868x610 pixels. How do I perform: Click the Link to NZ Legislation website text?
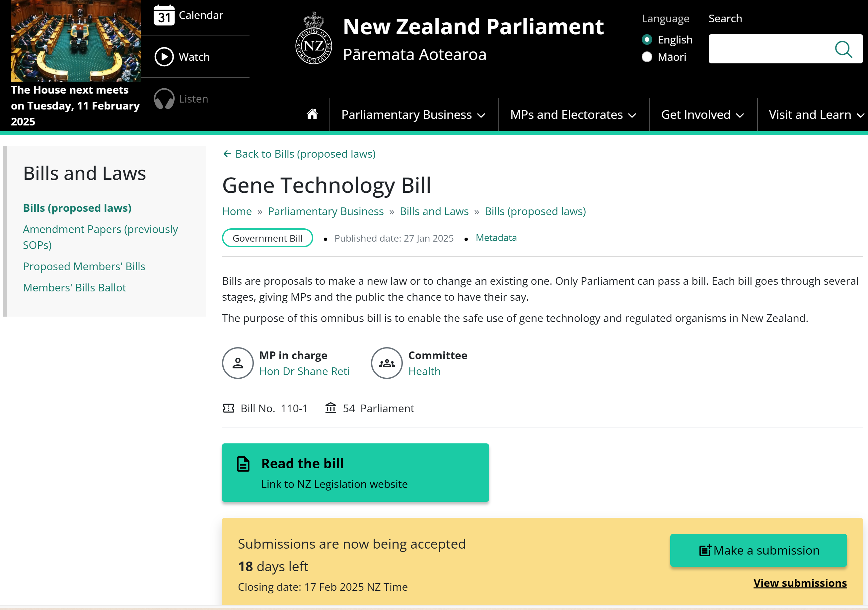coord(334,484)
